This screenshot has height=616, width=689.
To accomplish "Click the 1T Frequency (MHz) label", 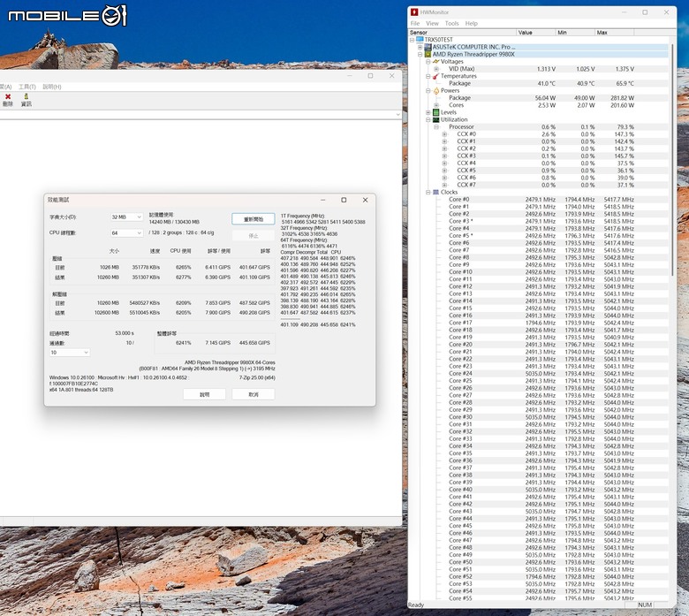I will pyautogui.click(x=303, y=216).
